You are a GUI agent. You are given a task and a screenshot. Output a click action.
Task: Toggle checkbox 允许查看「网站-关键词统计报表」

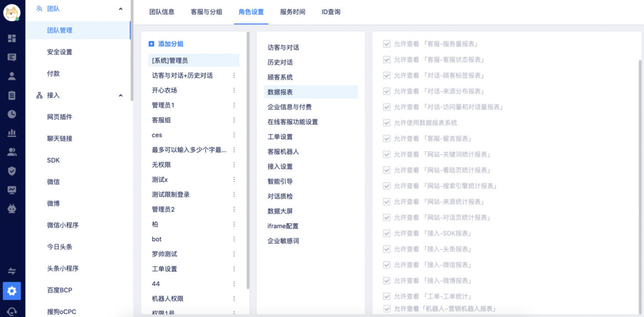387,154
